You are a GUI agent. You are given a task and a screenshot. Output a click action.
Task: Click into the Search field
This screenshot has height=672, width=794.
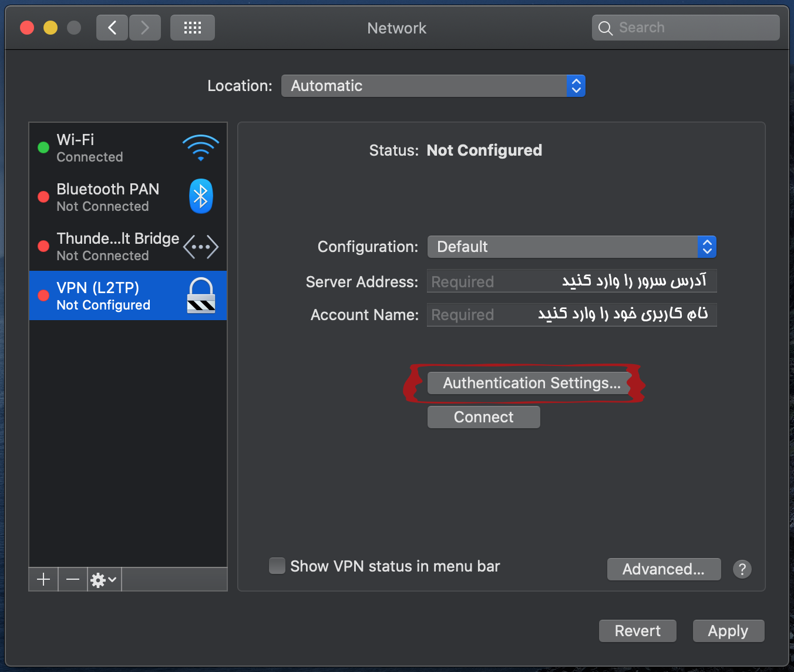(x=686, y=28)
